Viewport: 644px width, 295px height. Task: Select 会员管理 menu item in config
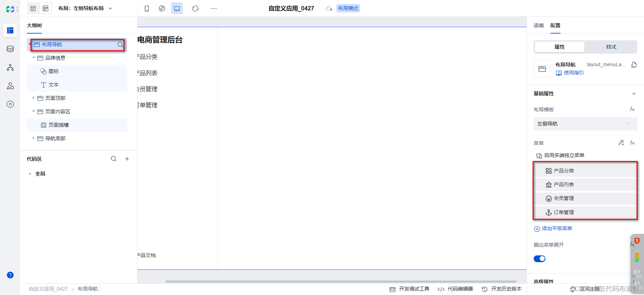pos(585,198)
